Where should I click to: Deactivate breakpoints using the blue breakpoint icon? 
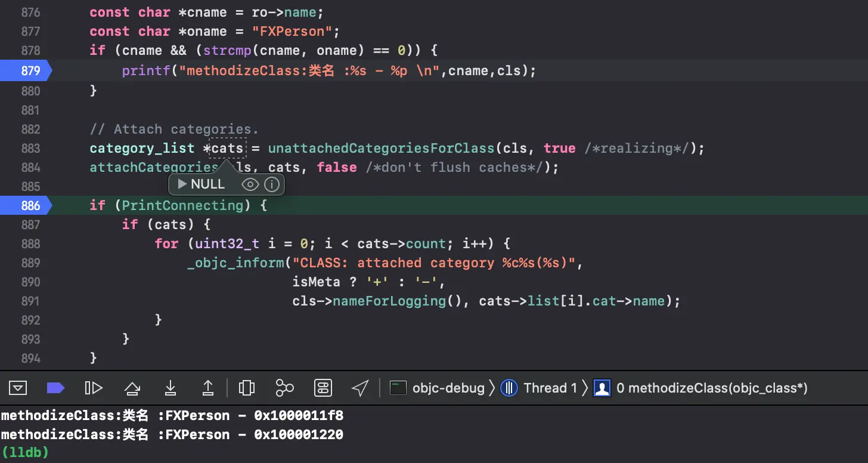coord(55,388)
